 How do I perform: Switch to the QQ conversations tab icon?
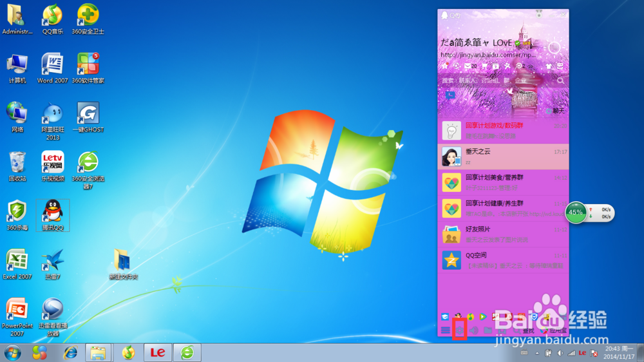(x=451, y=95)
